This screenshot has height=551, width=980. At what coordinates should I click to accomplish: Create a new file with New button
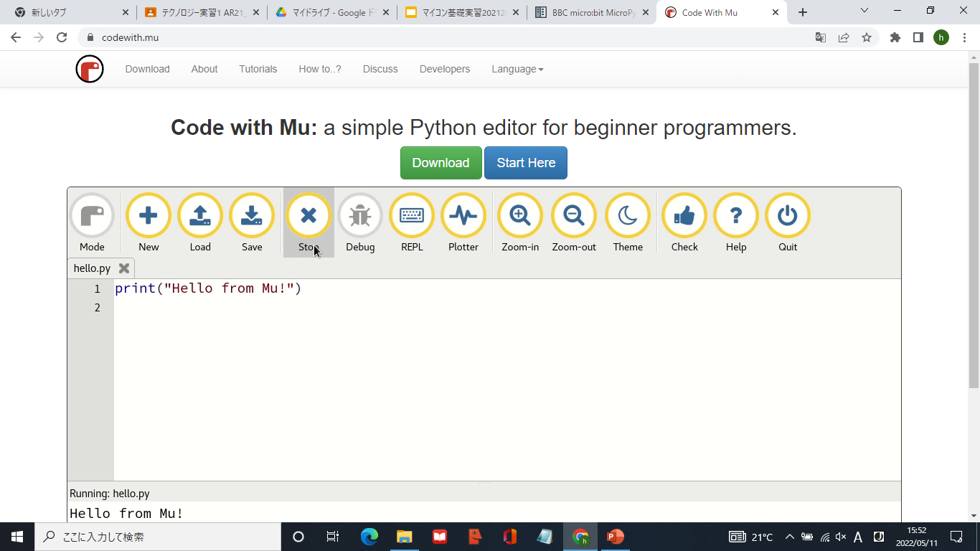coord(149,223)
